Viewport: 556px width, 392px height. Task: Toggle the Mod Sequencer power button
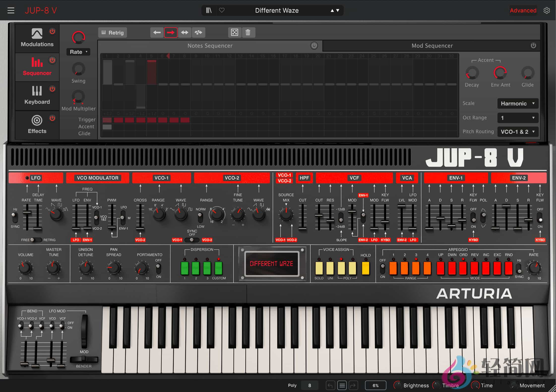coord(533,46)
